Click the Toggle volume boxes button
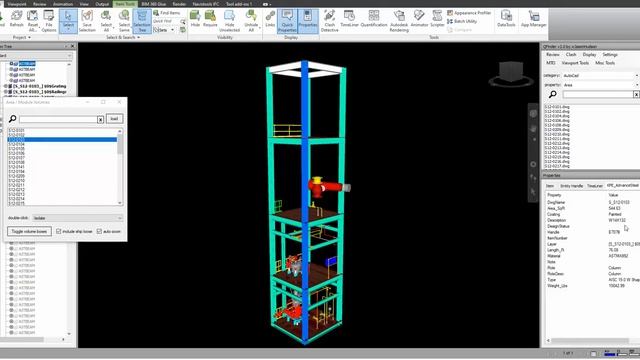 (29, 231)
